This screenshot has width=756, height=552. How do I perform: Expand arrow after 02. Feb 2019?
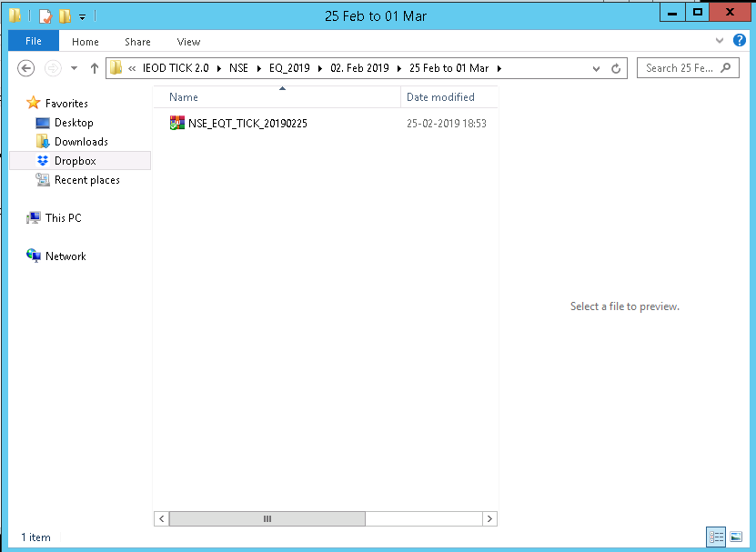click(399, 68)
